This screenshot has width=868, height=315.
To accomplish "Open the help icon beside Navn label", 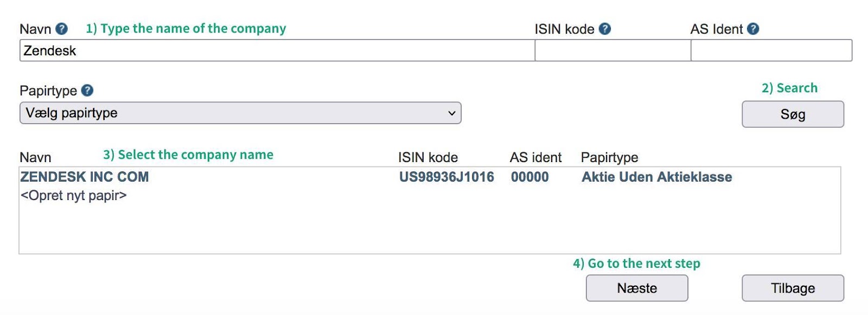I will [62, 29].
